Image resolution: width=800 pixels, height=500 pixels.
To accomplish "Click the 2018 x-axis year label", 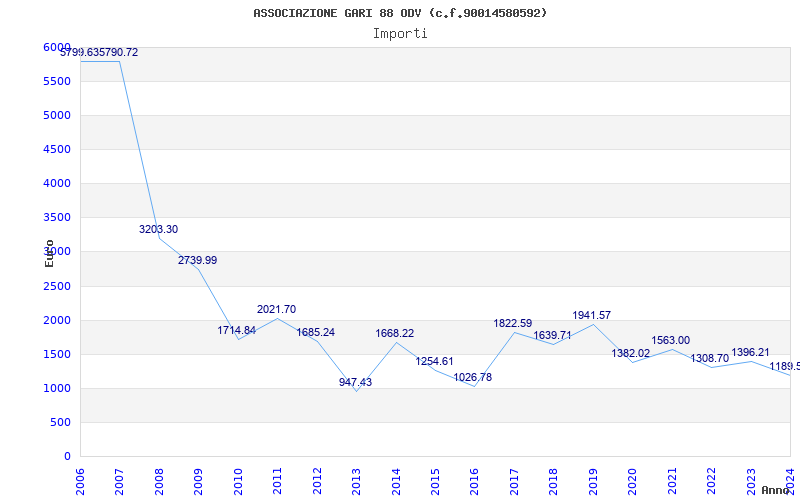I will 554,482.
